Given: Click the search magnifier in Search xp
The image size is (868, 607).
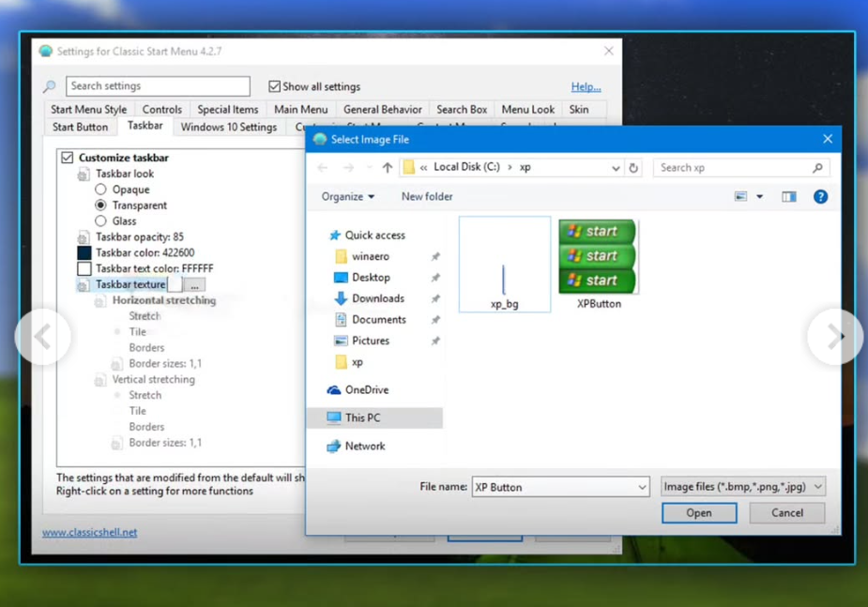Looking at the screenshot, I should click(817, 168).
